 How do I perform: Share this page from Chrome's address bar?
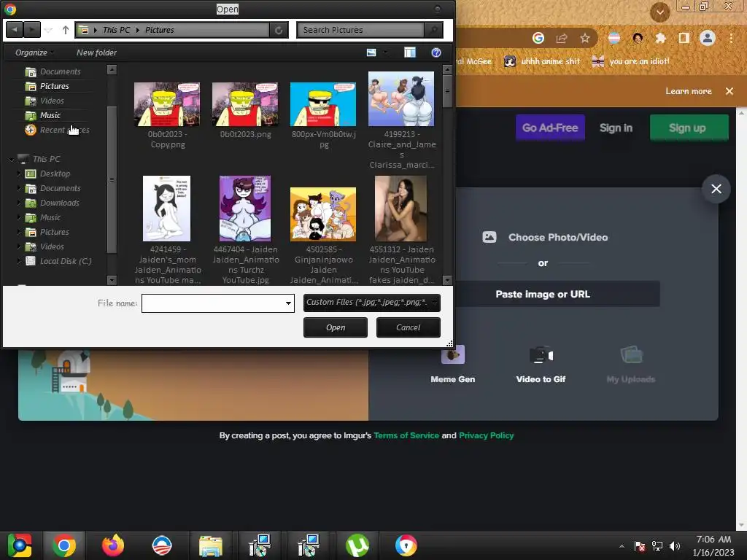562,38
